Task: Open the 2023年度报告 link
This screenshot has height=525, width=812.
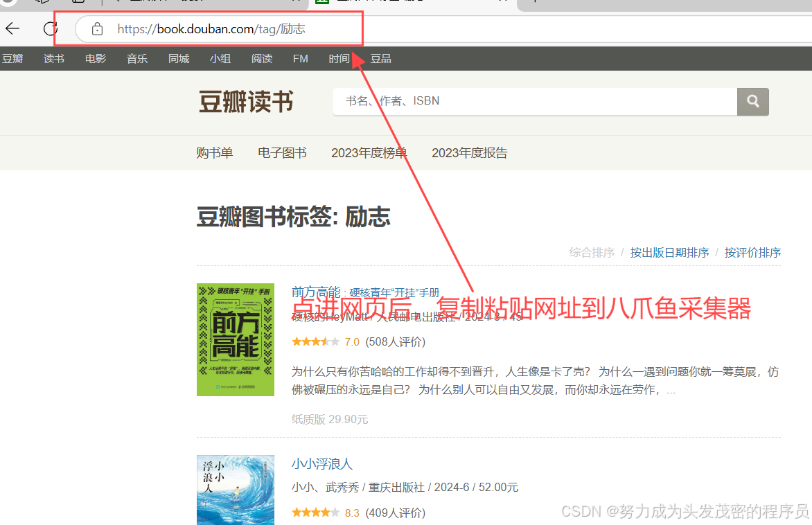Action: click(x=470, y=153)
